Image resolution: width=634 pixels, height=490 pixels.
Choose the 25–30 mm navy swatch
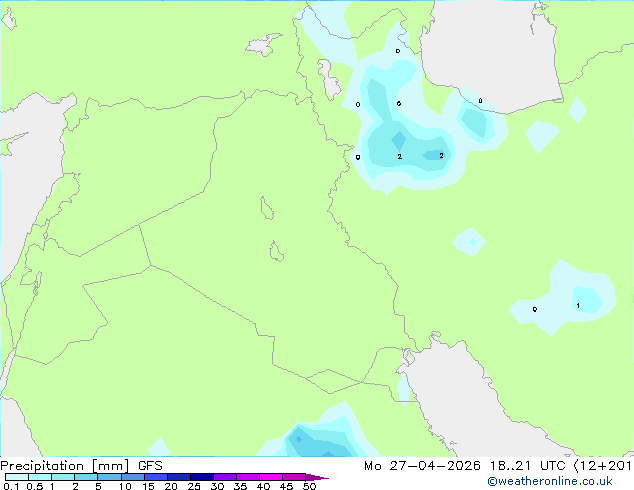tap(201, 477)
